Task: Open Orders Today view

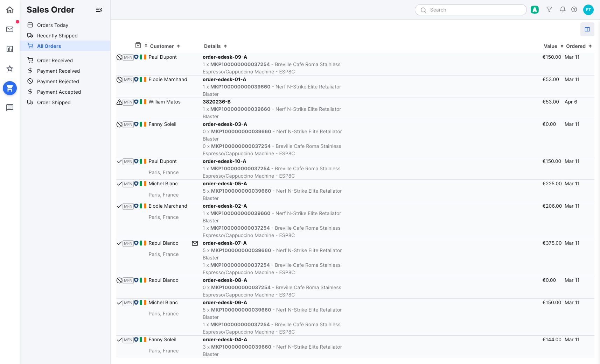Action: 53,25
